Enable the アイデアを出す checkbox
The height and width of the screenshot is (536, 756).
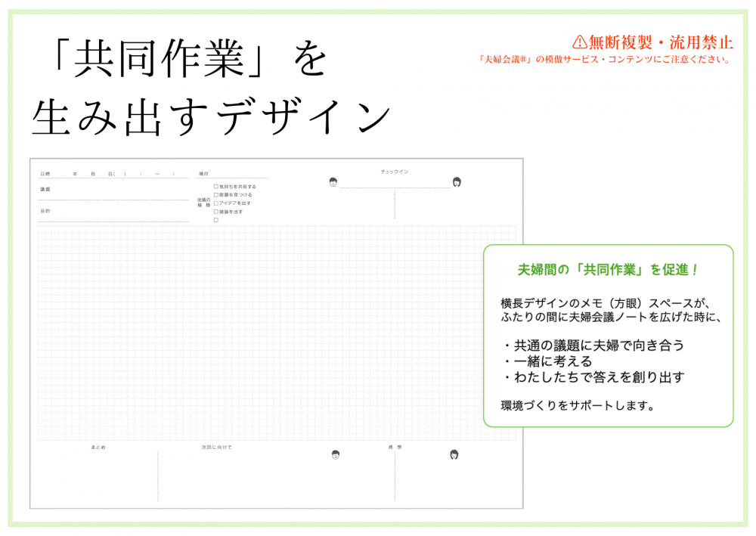pos(216,203)
